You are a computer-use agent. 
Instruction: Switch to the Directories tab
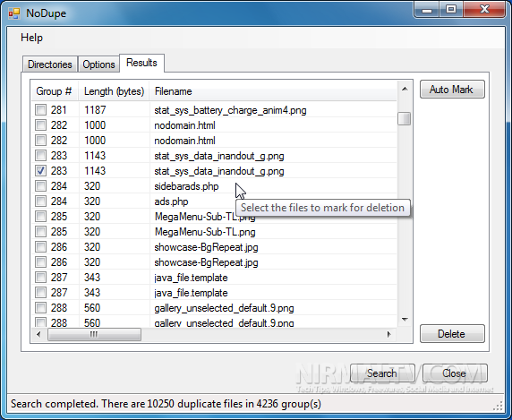[x=50, y=64]
